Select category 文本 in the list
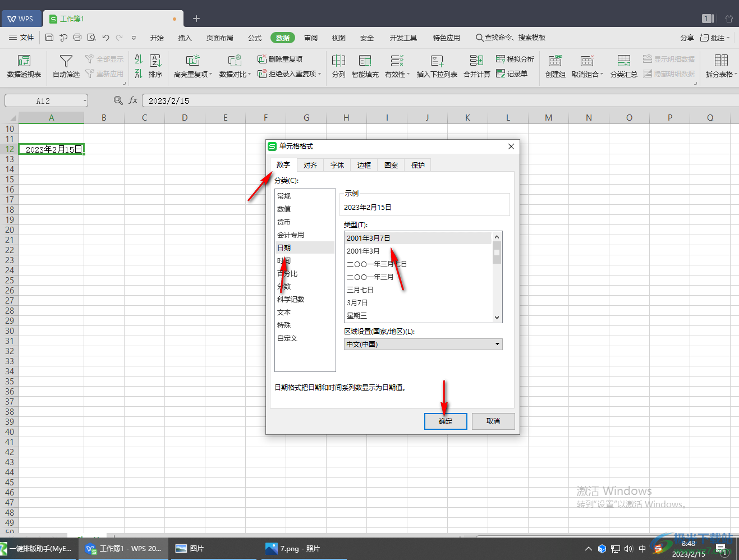The height and width of the screenshot is (560, 739). (305, 312)
